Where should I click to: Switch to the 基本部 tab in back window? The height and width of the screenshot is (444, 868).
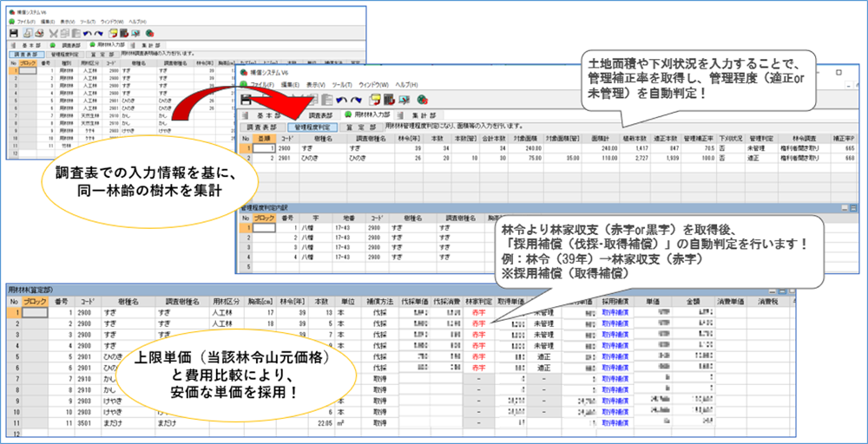(31, 43)
